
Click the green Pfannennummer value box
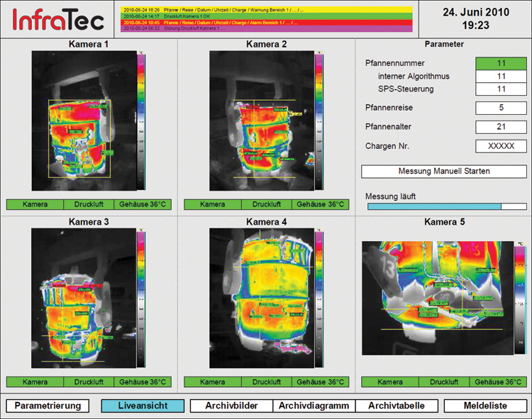501,64
